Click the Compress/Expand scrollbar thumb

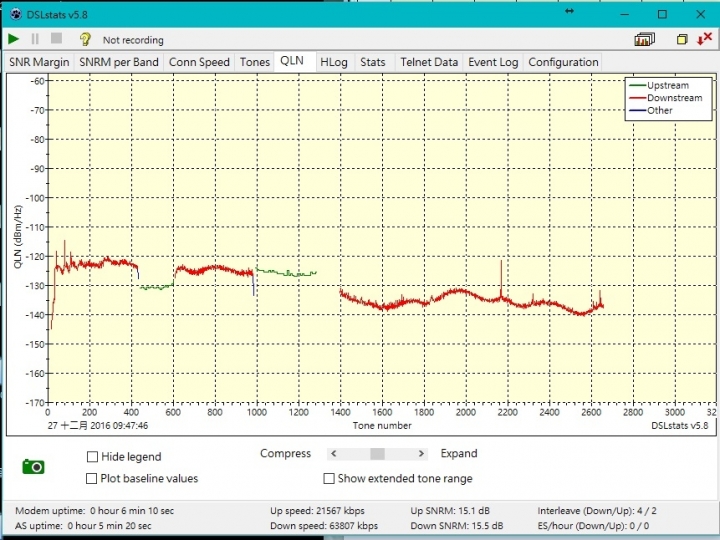(377, 454)
